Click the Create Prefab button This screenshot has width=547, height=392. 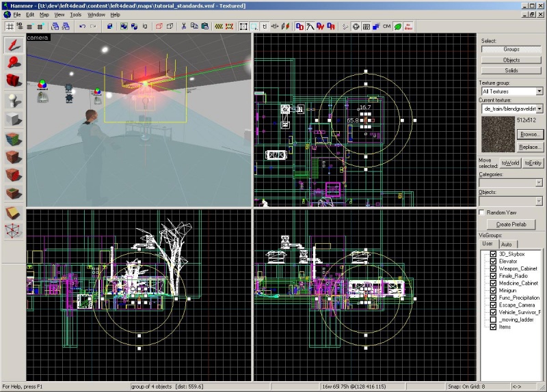(x=511, y=225)
